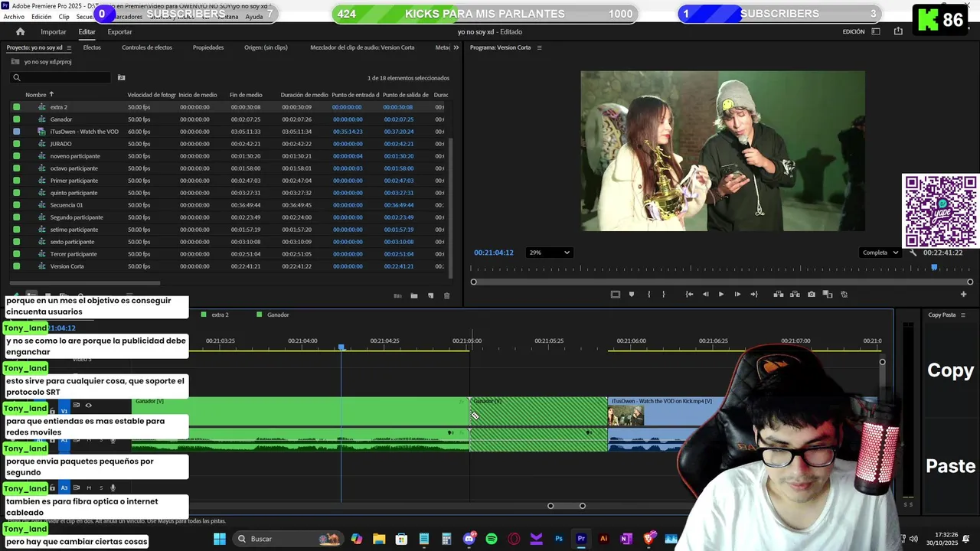The image size is (980, 551).
Task: Open Program monitor settings wrench icon
Action: pos(913,253)
